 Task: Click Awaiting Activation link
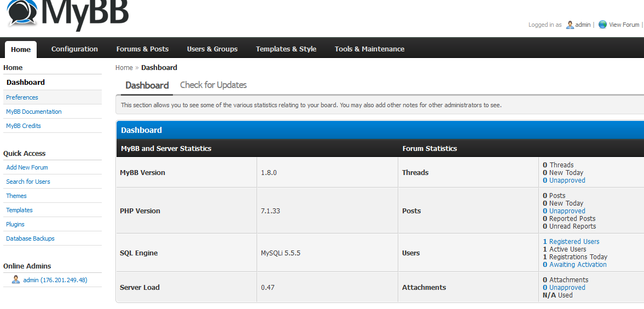(575, 265)
